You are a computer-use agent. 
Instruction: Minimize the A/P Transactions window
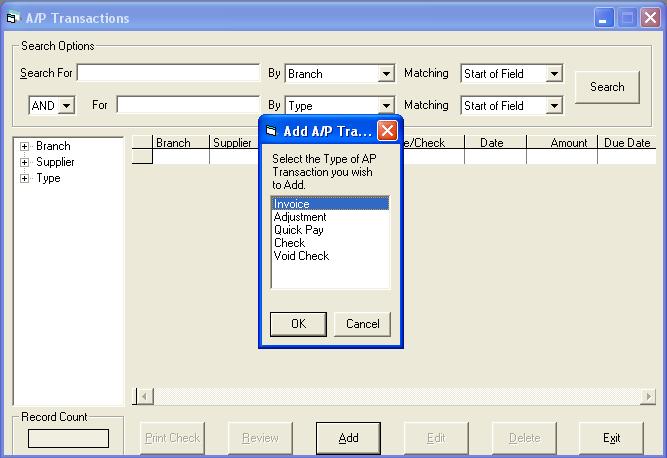[x=604, y=18]
